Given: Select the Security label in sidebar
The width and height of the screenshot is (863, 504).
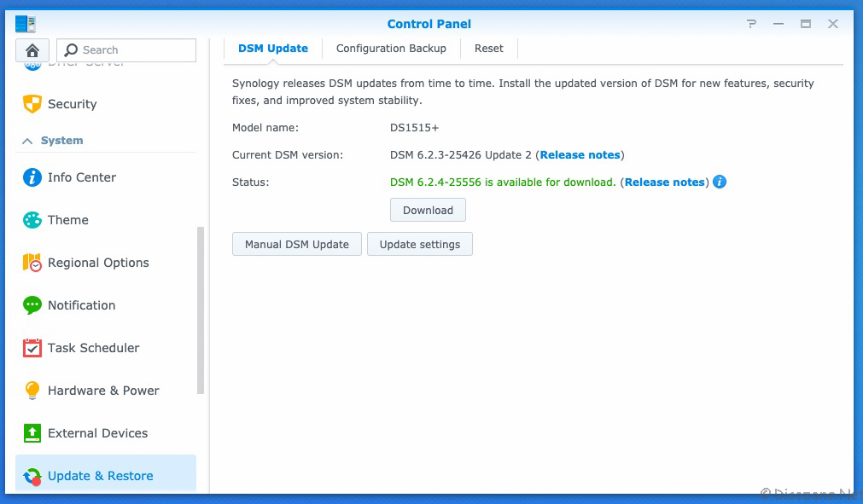Looking at the screenshot, I should 72,104.
